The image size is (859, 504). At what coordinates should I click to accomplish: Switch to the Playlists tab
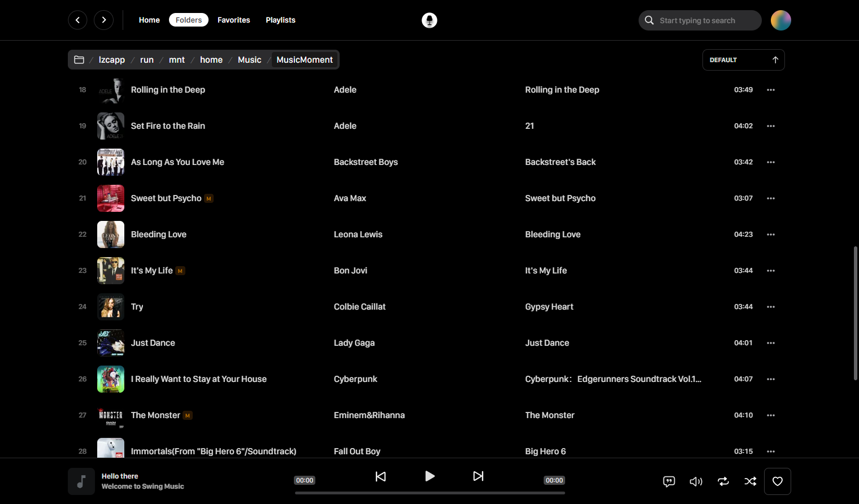click(281, 20)
